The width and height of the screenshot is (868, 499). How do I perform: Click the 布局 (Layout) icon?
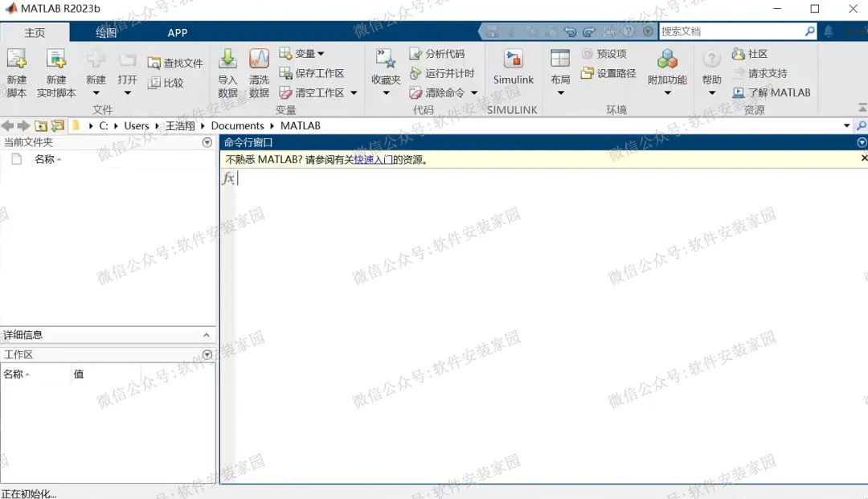tap(560, 59)
